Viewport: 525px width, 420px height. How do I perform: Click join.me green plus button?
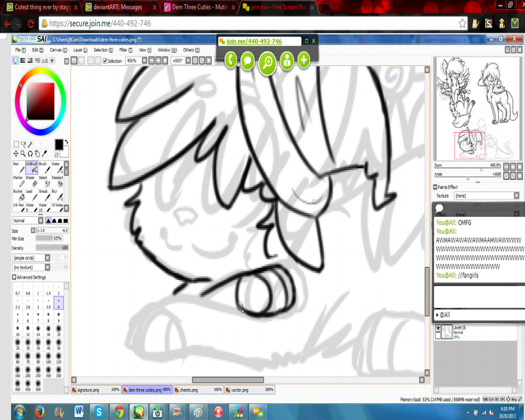(x=304, y=61)
